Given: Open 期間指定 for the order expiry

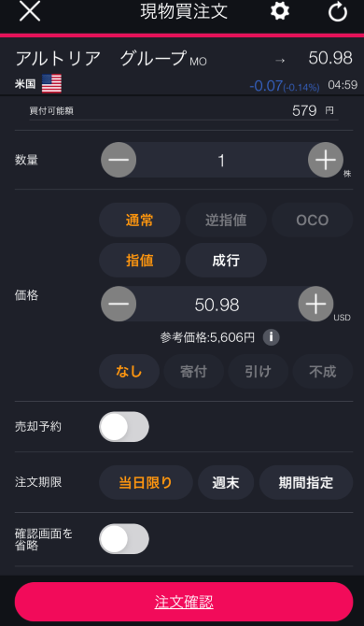Looking at the screenshot, I should tap(306, 483).
